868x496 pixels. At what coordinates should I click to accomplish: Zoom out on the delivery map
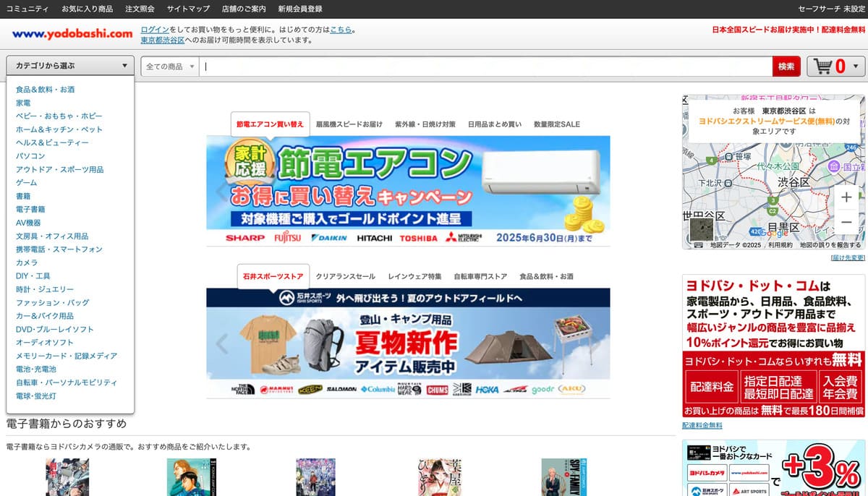(x=846, y=222)
